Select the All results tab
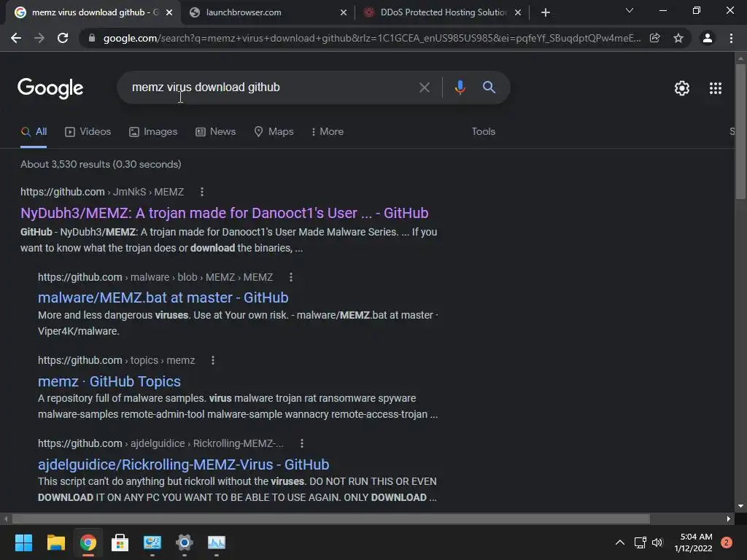 (x=34, y=131)
